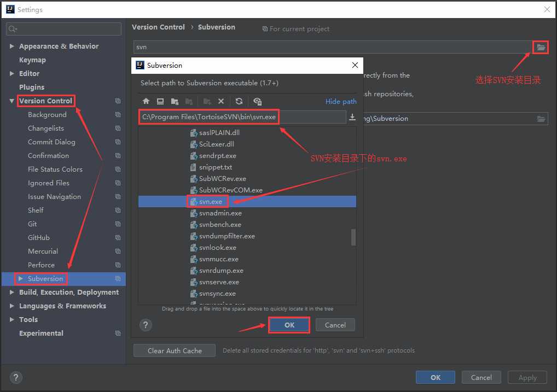Click the New Folder toolbar icon
Screen dimensions: 557x392
pyautogui.click(x=207, y=101)
